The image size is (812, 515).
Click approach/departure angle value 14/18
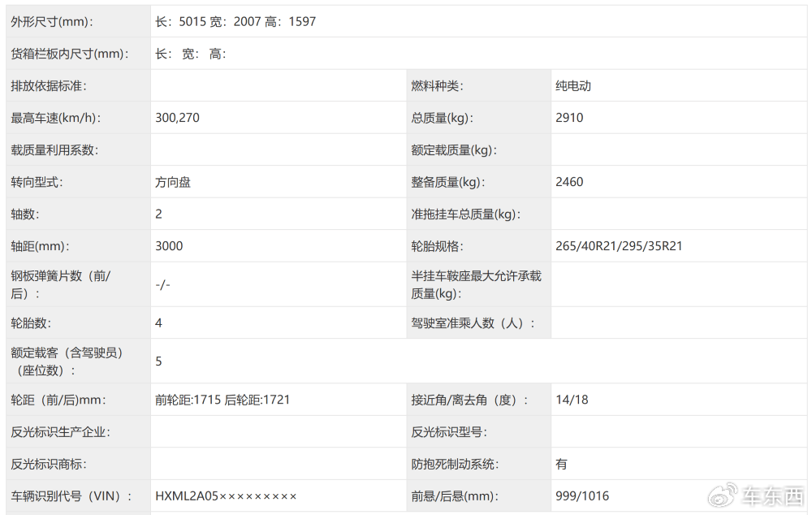click(x=572, y=400)
